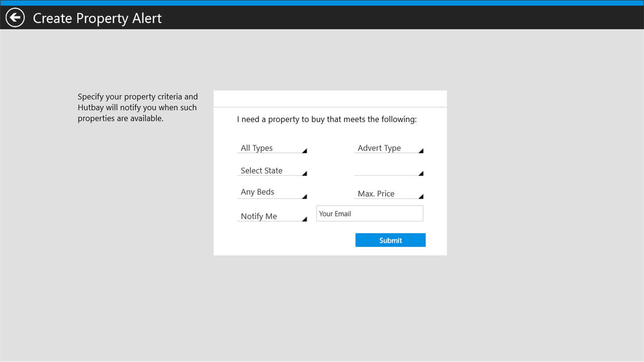This screenshot has height=362, width=644.
Task: Click the Hutbay notification description text
Action: [138, 108]
